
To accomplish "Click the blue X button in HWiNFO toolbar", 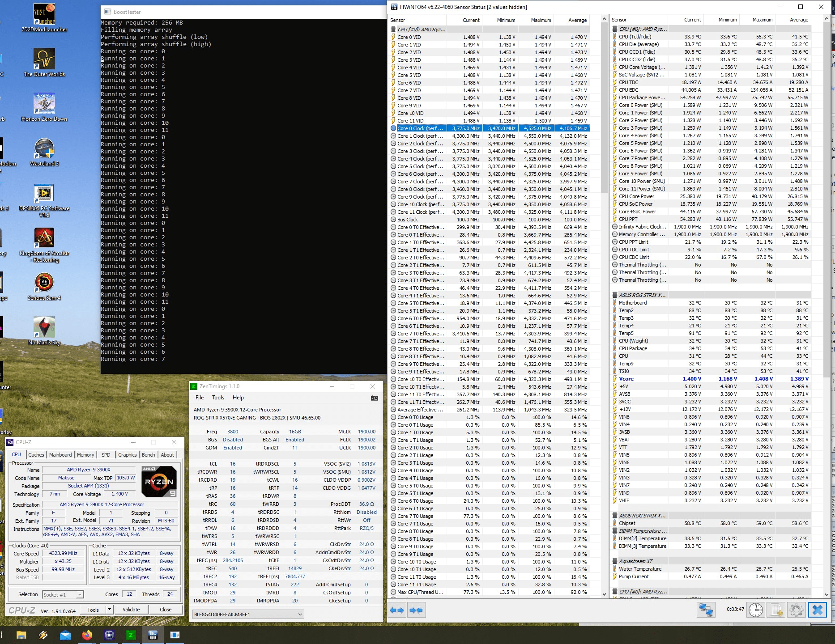I will tap(817, 610).
